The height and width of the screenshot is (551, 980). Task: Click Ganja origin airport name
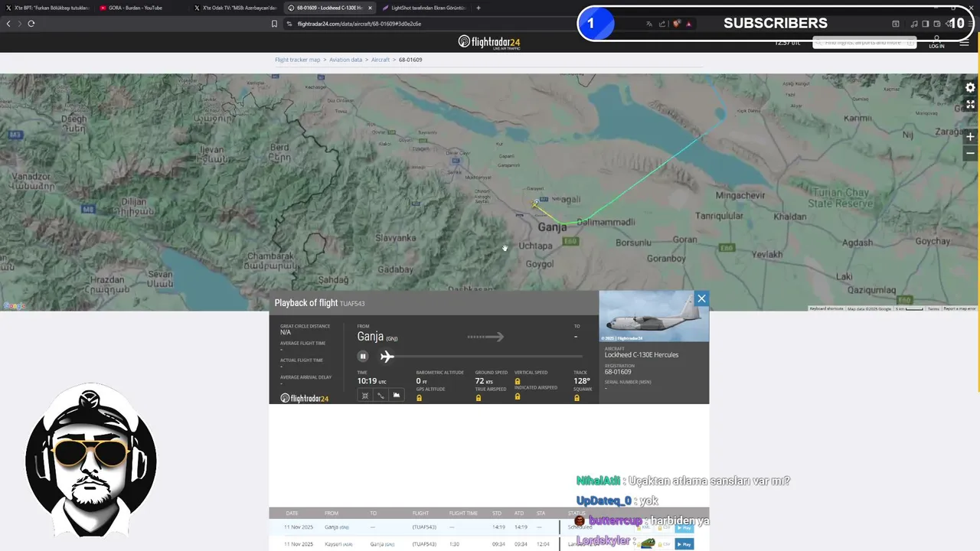[x=371, y=337]
